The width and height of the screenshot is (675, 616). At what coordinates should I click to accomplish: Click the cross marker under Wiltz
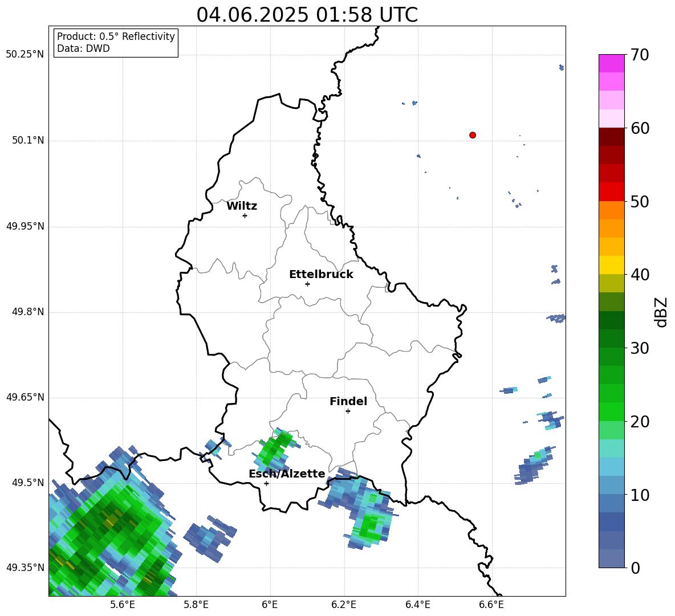[245, 215]
